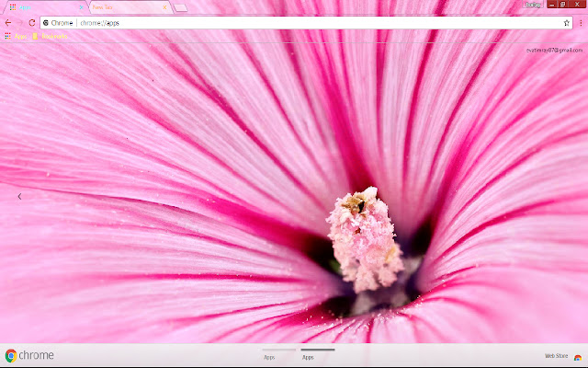Image resolution: width=588 pixels, height=368 pixels.
Task: Open the Bookmarks folder in bookmarks bar
Action: click(50, 36)
